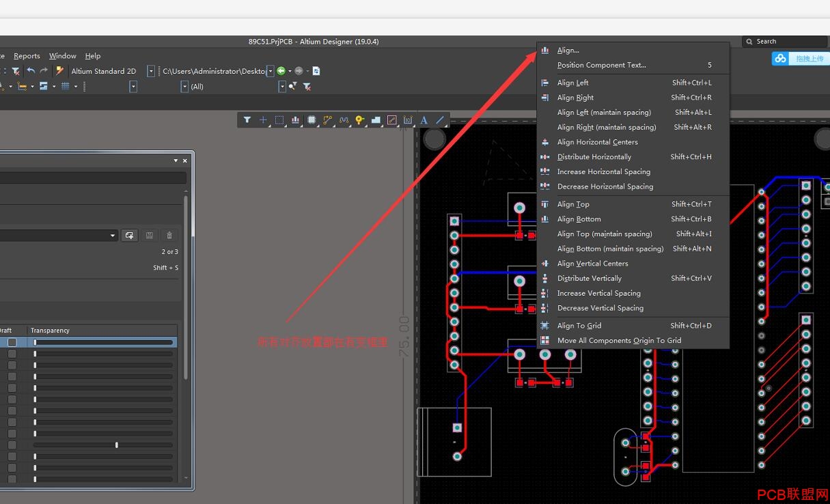Expand the file path dropdown arrow
This screenshot has width=830, height=504.
click(271, 71)
